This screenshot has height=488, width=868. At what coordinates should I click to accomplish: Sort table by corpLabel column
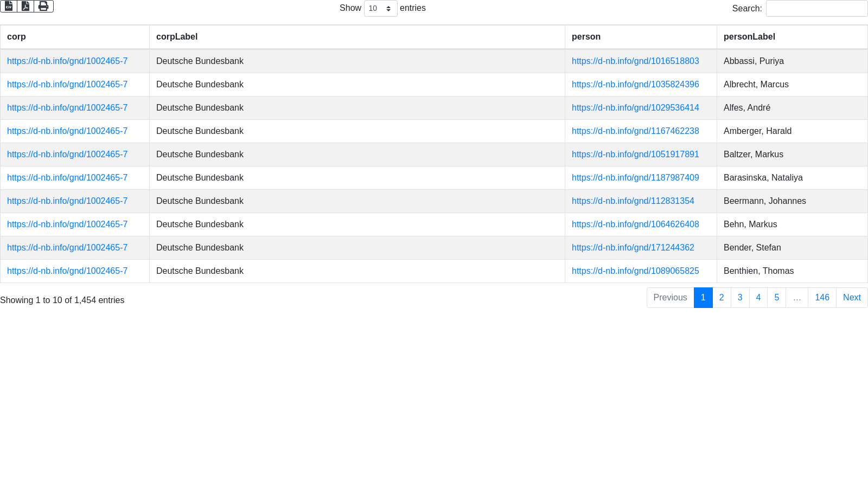click(177, 37)
